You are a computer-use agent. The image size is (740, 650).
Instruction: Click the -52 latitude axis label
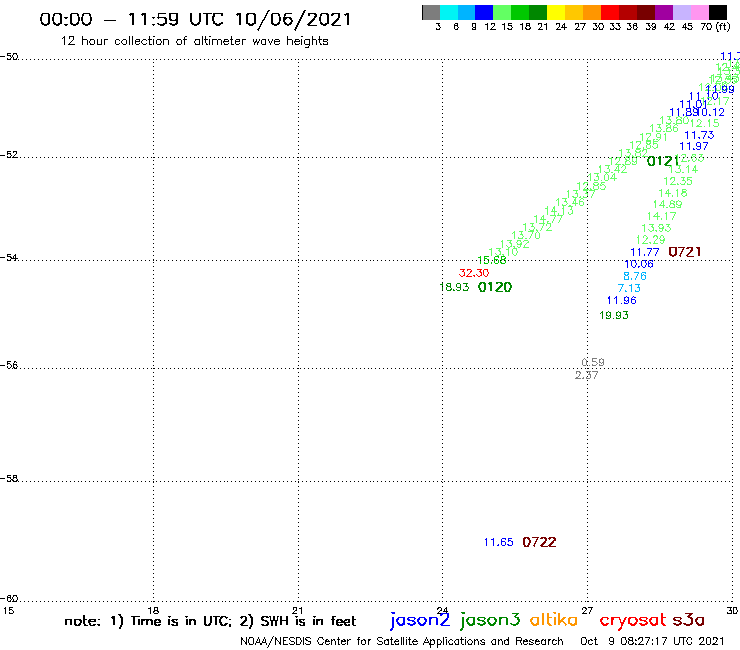[x=9, y=155]
